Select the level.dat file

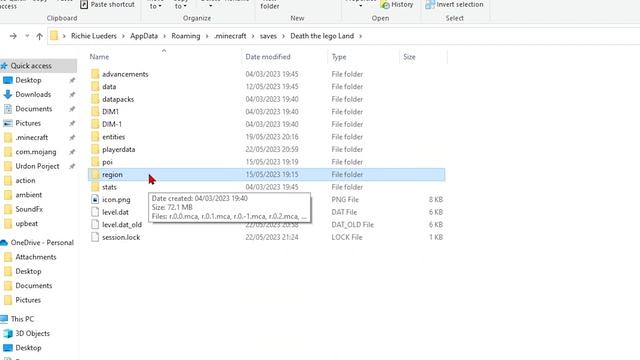115,212
